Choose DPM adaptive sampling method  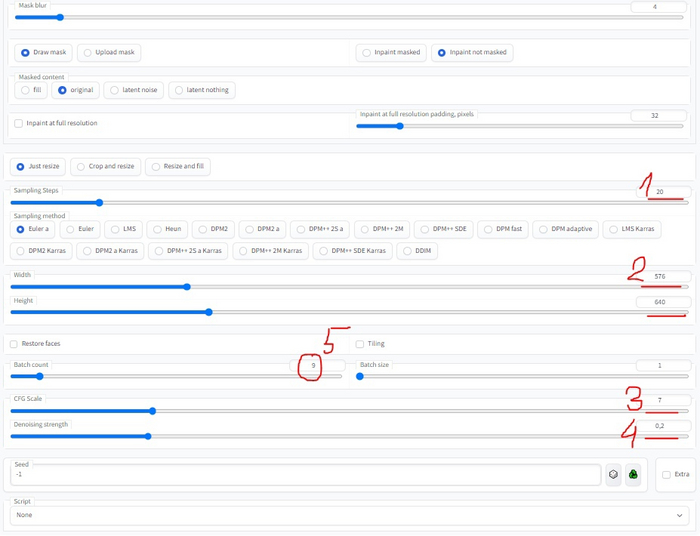[x=565, y=229]
